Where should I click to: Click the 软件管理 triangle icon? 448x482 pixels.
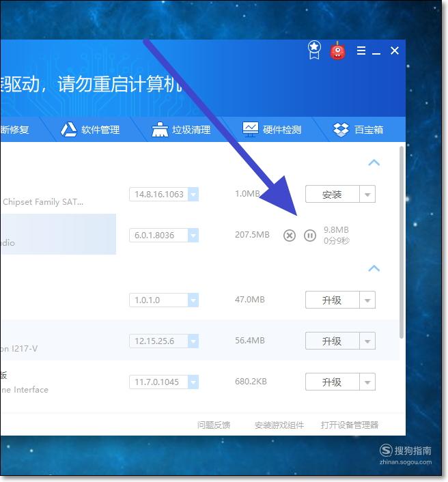[68, 130]
